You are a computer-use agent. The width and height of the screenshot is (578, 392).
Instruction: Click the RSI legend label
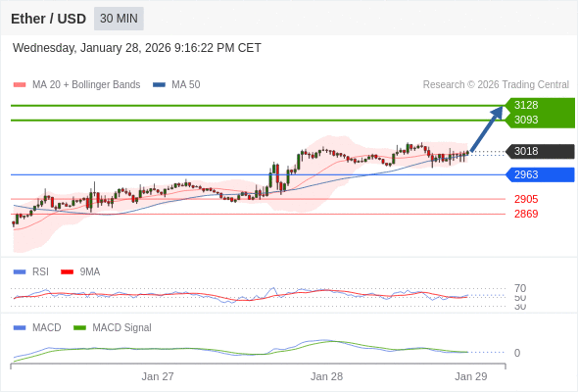point(40,272)
